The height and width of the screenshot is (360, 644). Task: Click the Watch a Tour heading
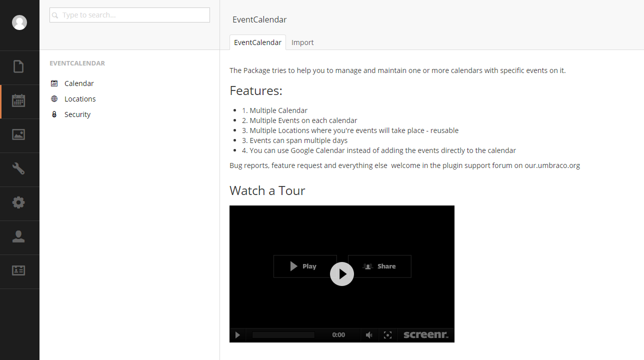pyautogui.click(x=267, y=190)
